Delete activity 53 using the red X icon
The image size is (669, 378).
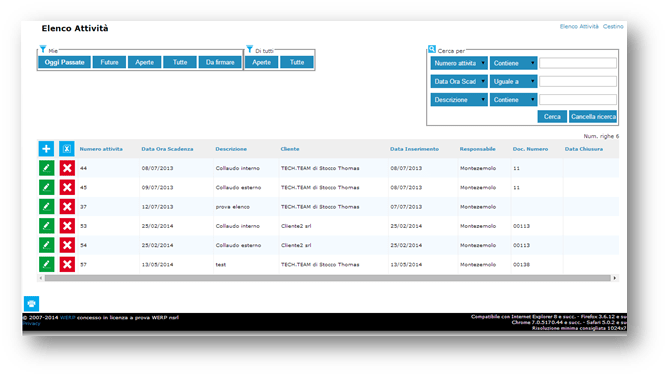(x=67, y=226)
